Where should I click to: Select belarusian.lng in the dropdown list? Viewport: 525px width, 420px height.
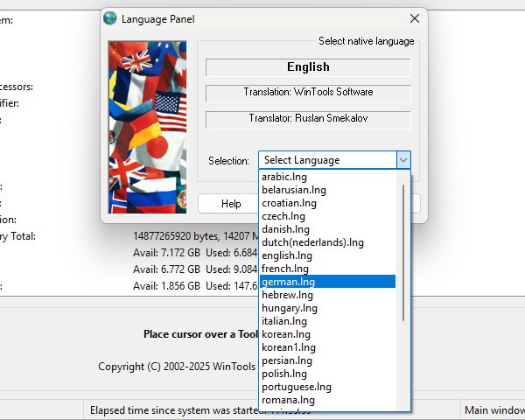point(293,190)
